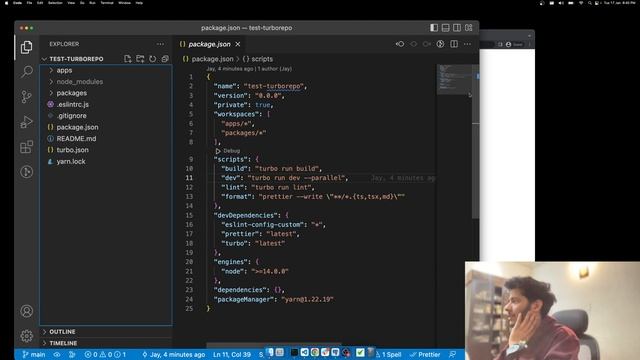Open the Accounts menu icon
This screenshot has width=640, height=360.
[27, 311]
